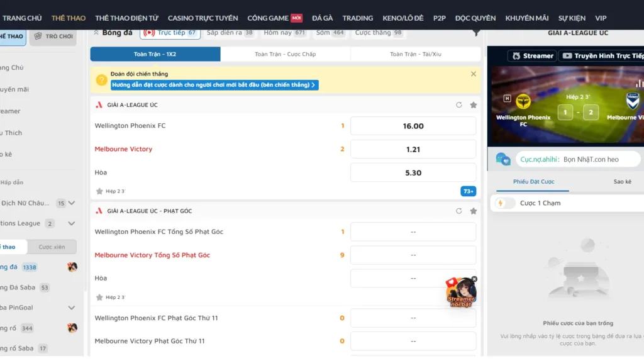Bet on Melbourne Victory at 1.21 odds
This screenshot has height=363, width=644.
click(x=413, y=150)
